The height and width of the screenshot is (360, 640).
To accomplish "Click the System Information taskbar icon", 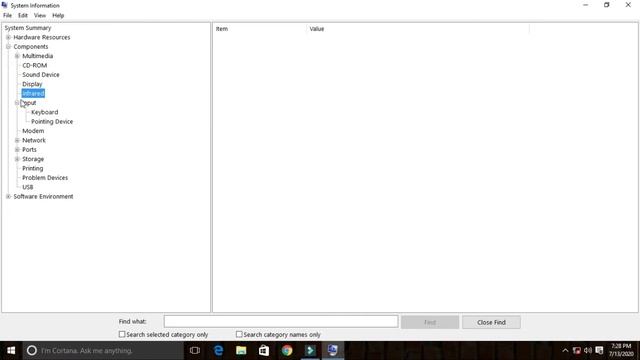I will click(333, 350).
